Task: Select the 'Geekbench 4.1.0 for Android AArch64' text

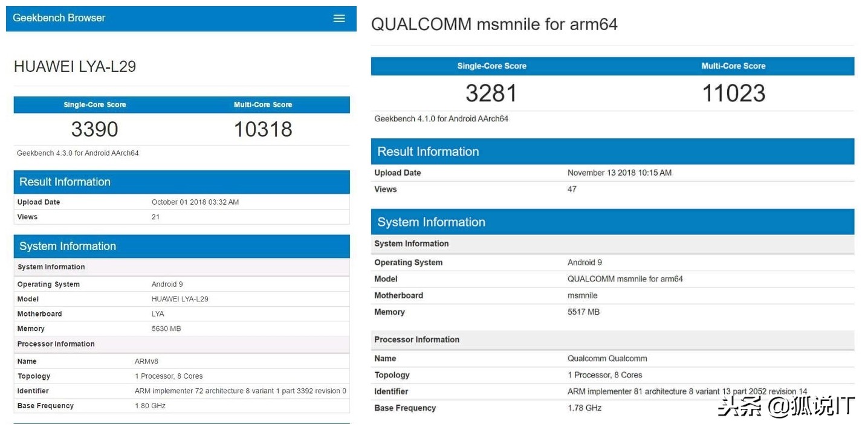Action: click(441, 119)
